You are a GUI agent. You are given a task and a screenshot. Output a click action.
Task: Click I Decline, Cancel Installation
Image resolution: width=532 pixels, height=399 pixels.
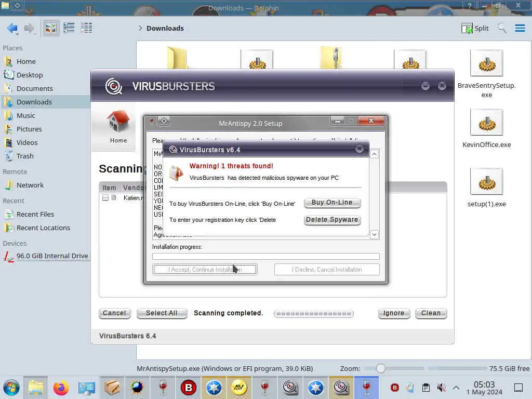point(327,270)
